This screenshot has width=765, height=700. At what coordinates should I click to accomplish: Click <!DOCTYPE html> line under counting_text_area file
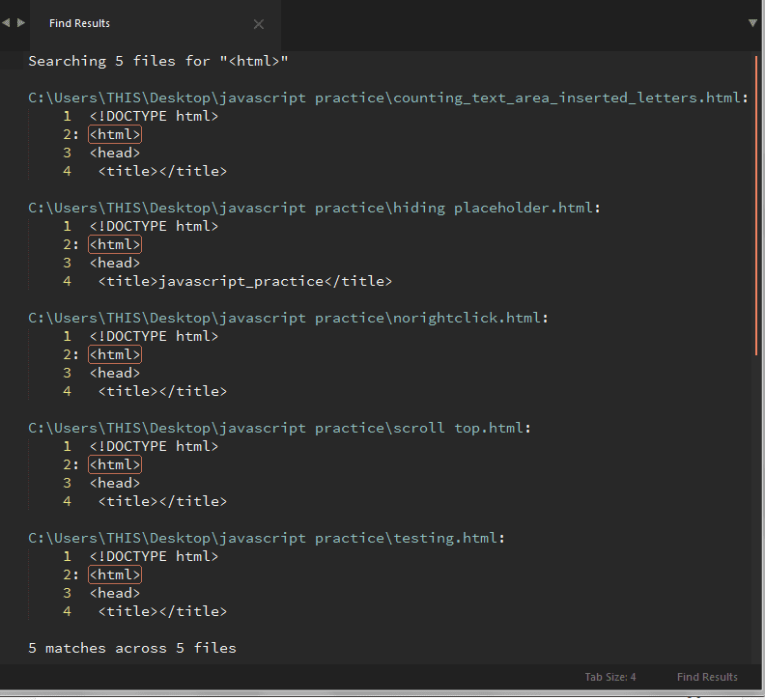(154, 116)
